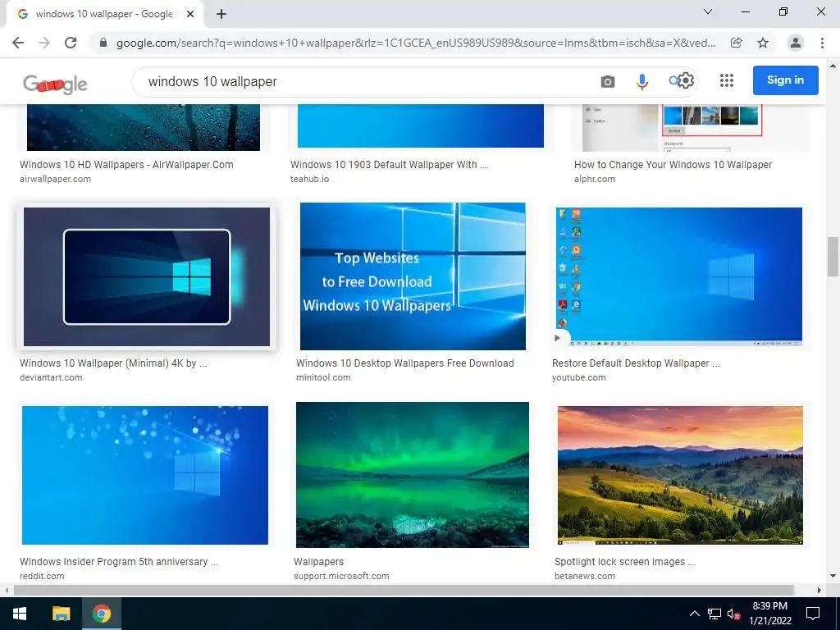Image resolution: width=840 pixels, height=630 pixels.
Task: Visit the reddit.com source
Action: click(x=42, y=577)
